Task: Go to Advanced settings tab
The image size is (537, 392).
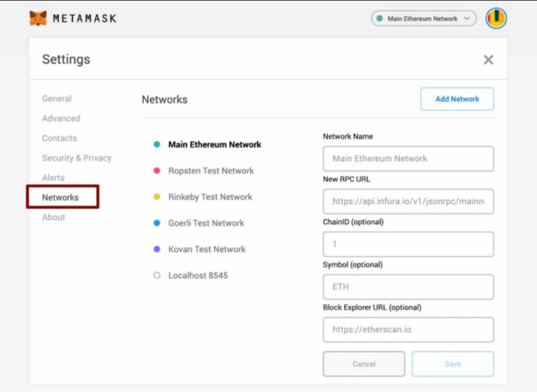Action: [61, 118]
